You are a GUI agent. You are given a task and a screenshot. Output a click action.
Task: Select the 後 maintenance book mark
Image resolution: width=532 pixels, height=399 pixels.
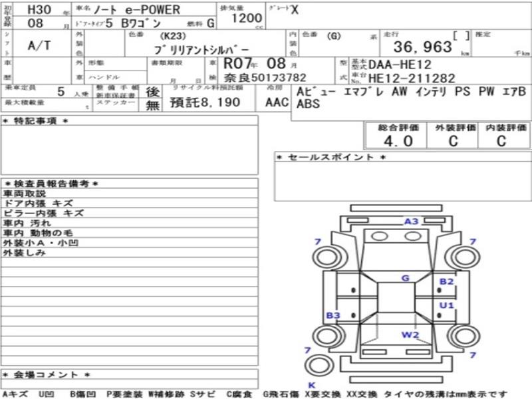pyautogui.click(x=153, y=92)
